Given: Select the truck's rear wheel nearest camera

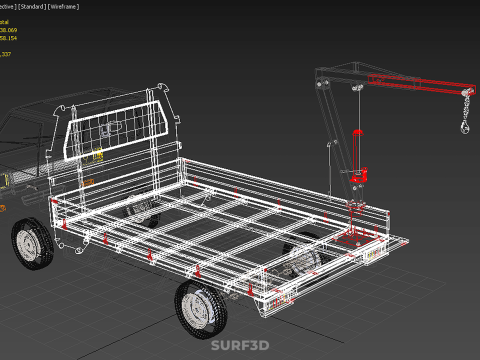Looking at the screenshot, I should pos(201,310).
